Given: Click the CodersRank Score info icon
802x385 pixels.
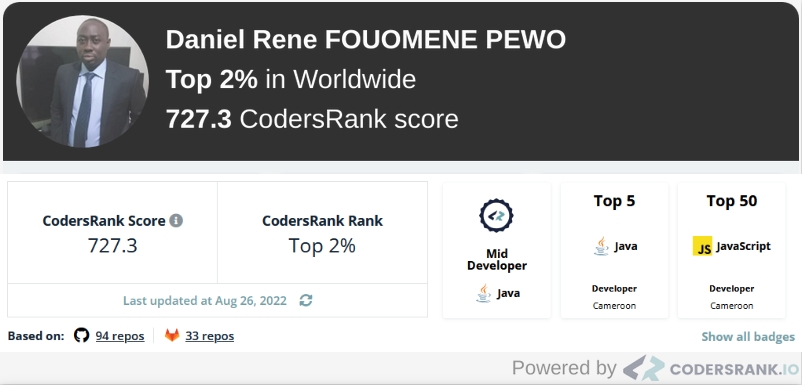Looking at the screenshot, I should tap(176, 221).
